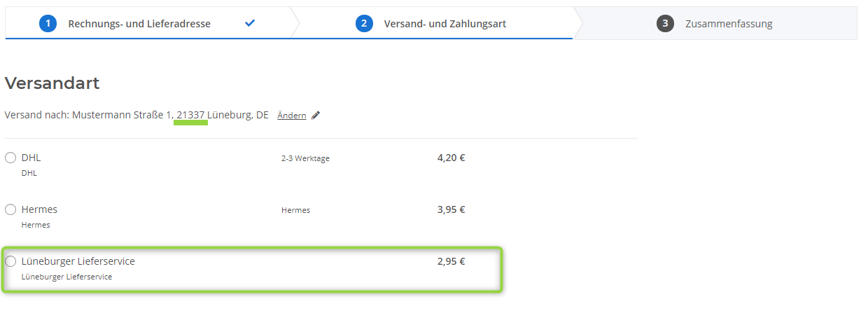
Task: Click the step number 2 circle
Action: 364,23
